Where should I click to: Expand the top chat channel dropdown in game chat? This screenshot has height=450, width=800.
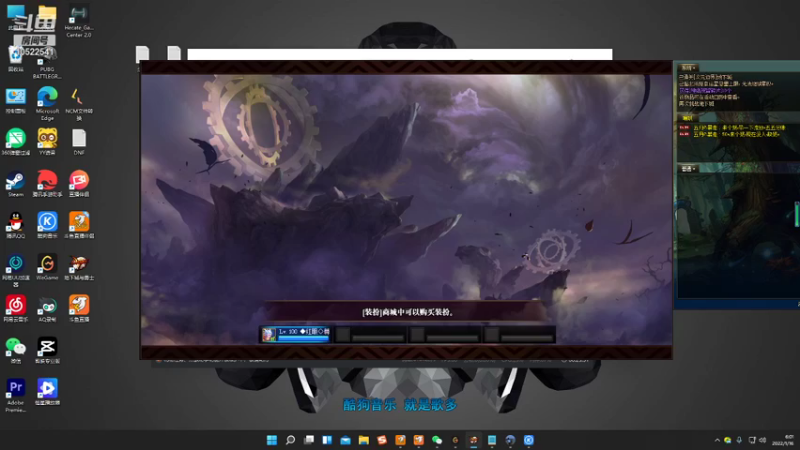[x=688, y=67]
